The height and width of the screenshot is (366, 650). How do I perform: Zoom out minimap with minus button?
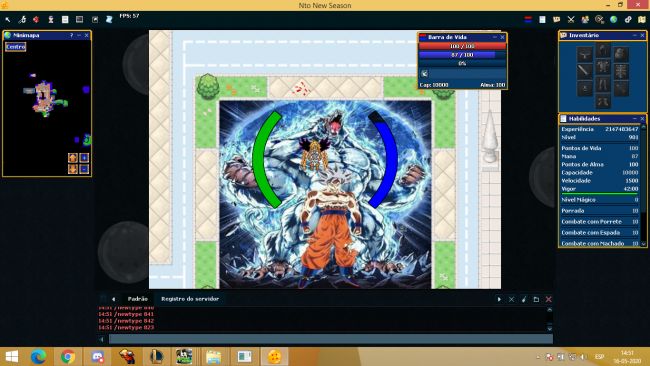pyautogui.click(x=84, y=169)
